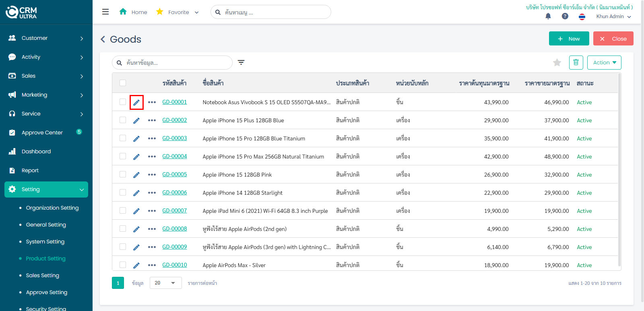644x311 pixels.
Task: Tick the checkbox for GD-00004 row
Action: coord(123,156)
